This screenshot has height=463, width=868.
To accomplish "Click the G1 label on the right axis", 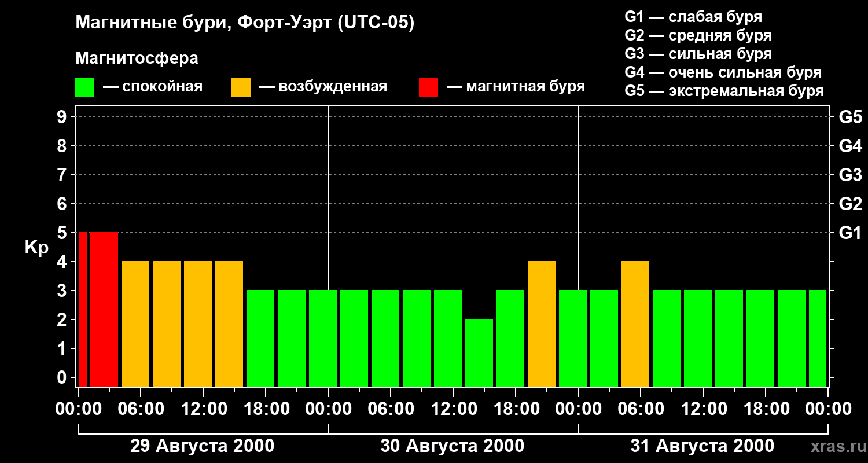I will point(850,233).
